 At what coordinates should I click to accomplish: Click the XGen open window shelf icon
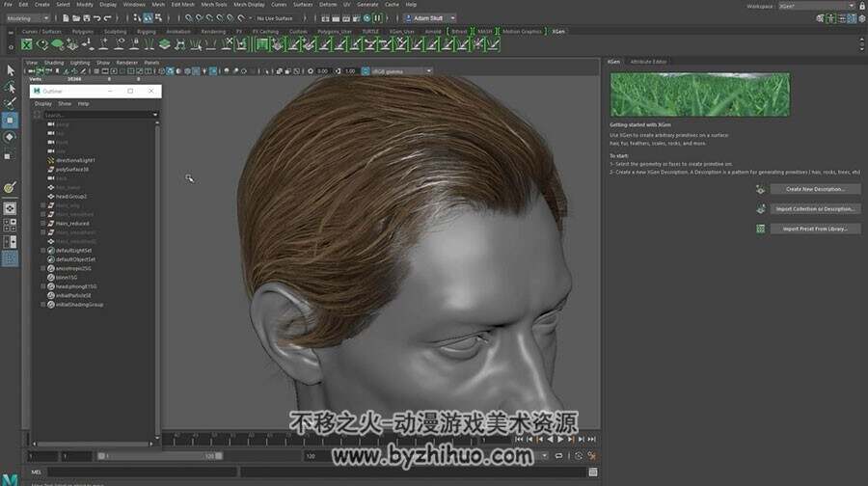26,44
